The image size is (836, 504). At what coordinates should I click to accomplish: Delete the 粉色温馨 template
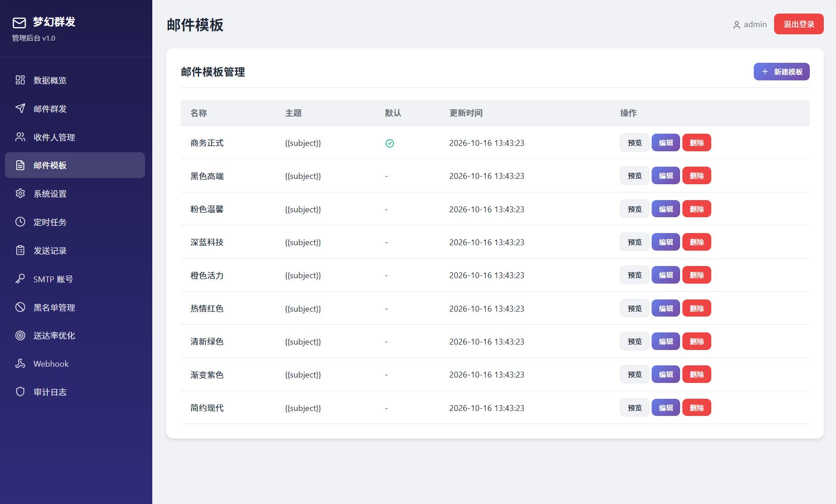click(696, 209)
